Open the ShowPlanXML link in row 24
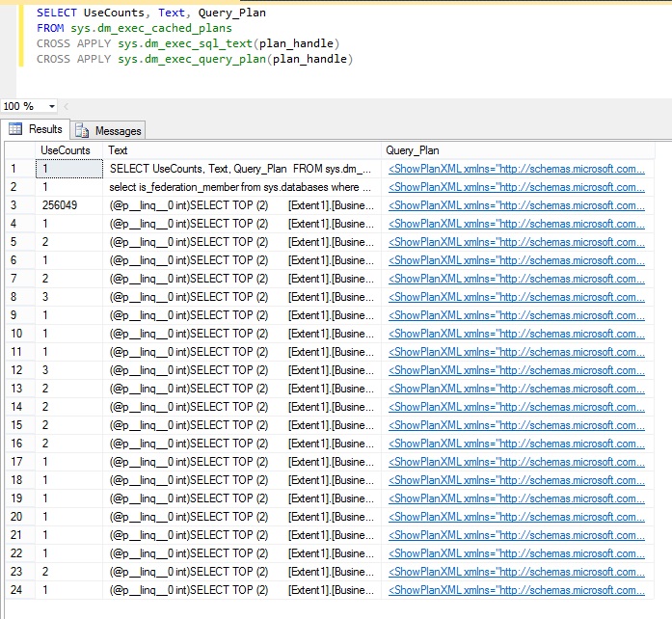 click(x=516, y=590)
